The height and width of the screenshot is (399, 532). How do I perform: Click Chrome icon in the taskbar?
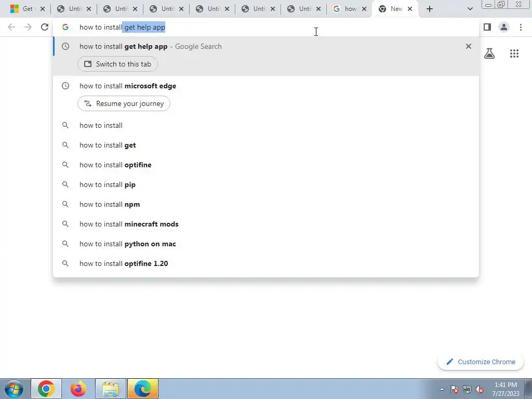[46, 389]
